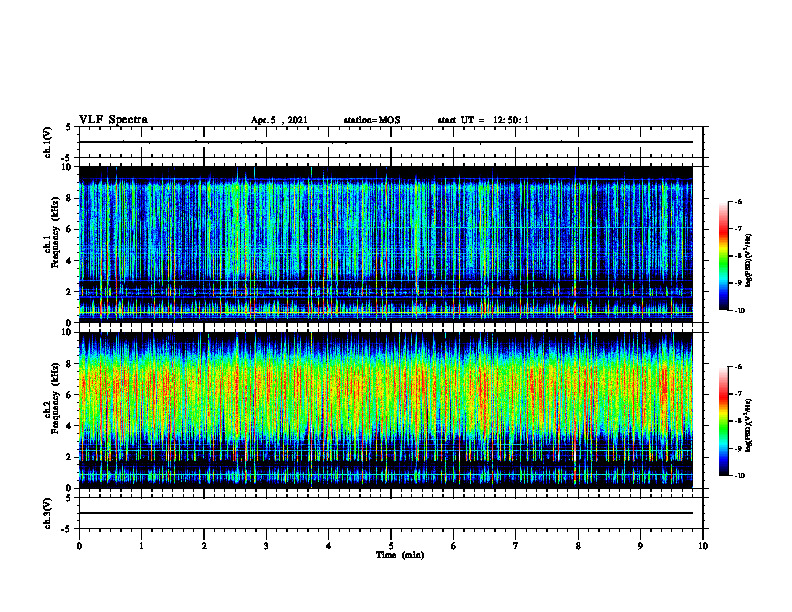Click the ch.3 waveform voltage trace line
Viewport: 792px width, 612px height.
[x=386, y=513]
